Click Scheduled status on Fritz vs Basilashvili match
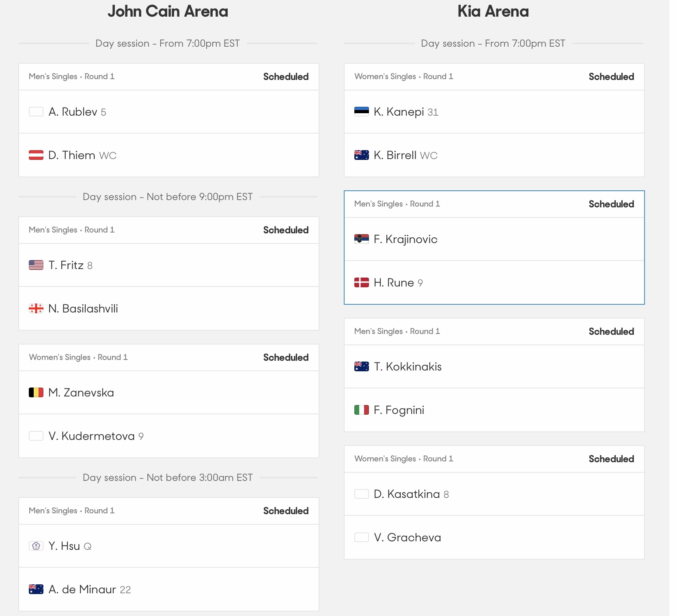The image size is (677, 616). pyautogui.click(x=286, y=230)
